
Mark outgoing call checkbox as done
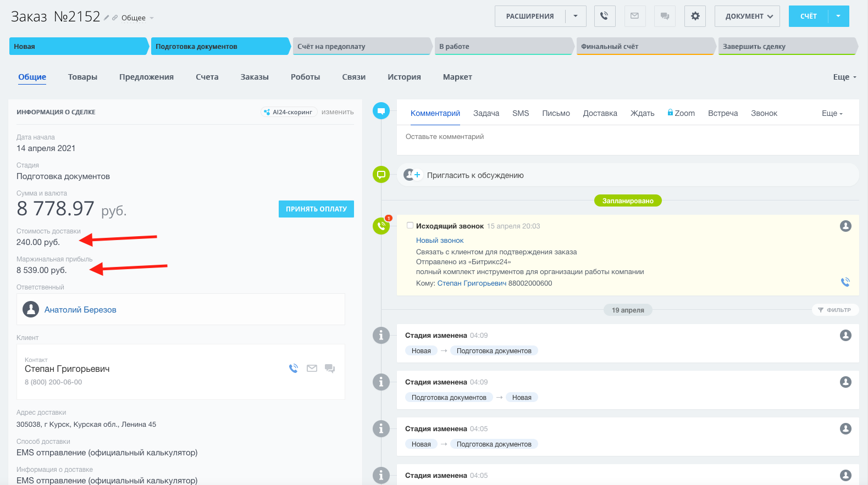click(410, 225)
